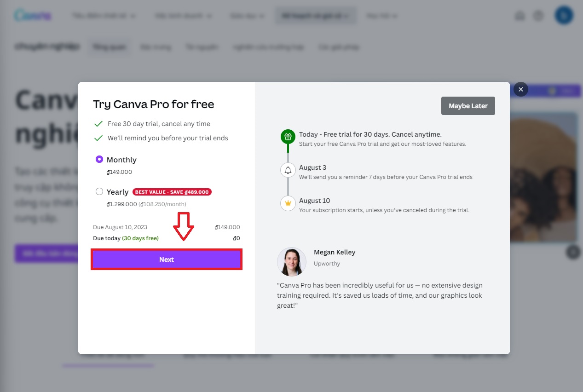The height and width of the screenshot is (392, 583).
Task: Click the August 3 timeline heading
Action: (x=312, y=167)
